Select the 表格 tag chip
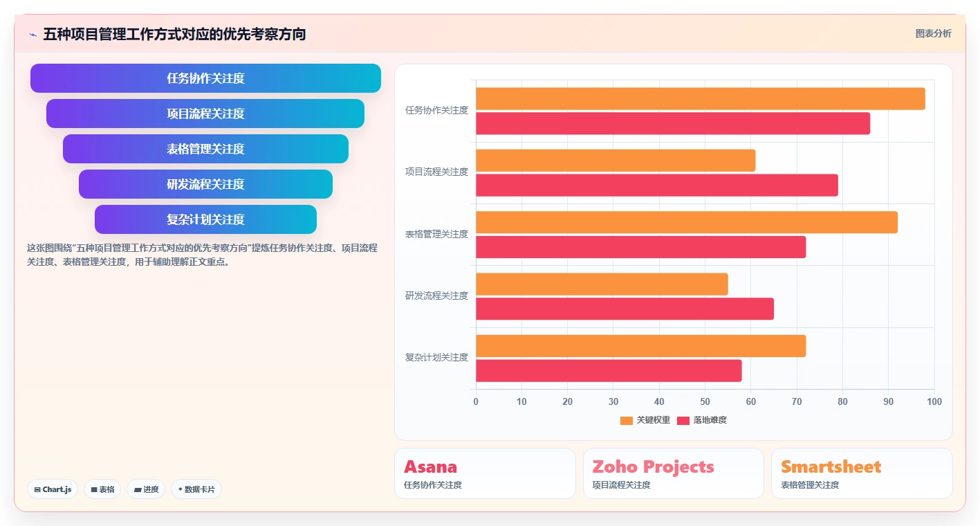Image resolution: width=980 pixels, height=526 pixels. coord(102,489)
